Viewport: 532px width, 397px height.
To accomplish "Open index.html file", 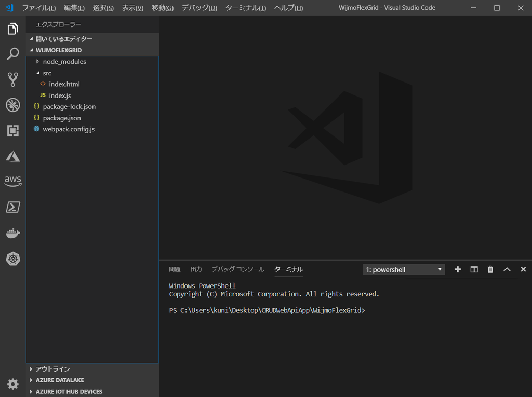I will (92, 84).
